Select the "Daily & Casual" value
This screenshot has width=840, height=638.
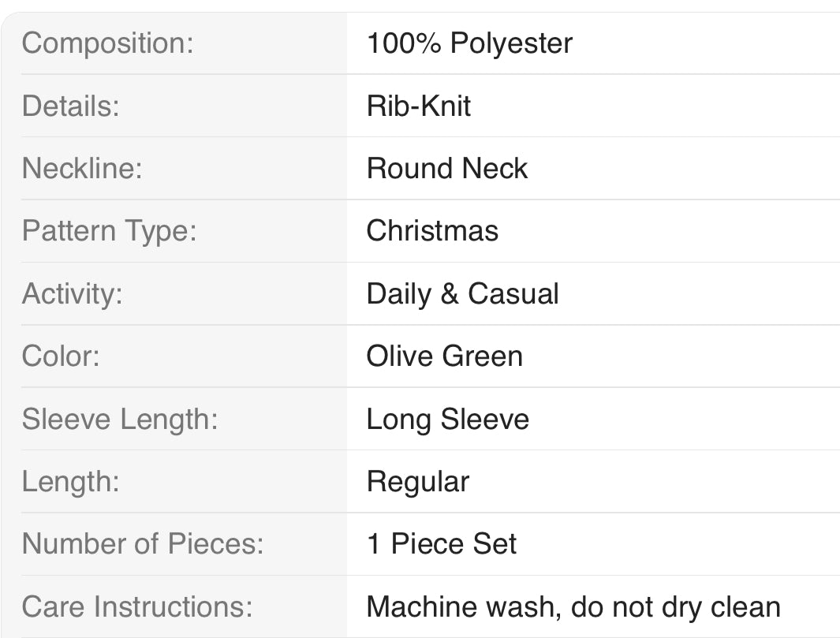click(463, 293)
